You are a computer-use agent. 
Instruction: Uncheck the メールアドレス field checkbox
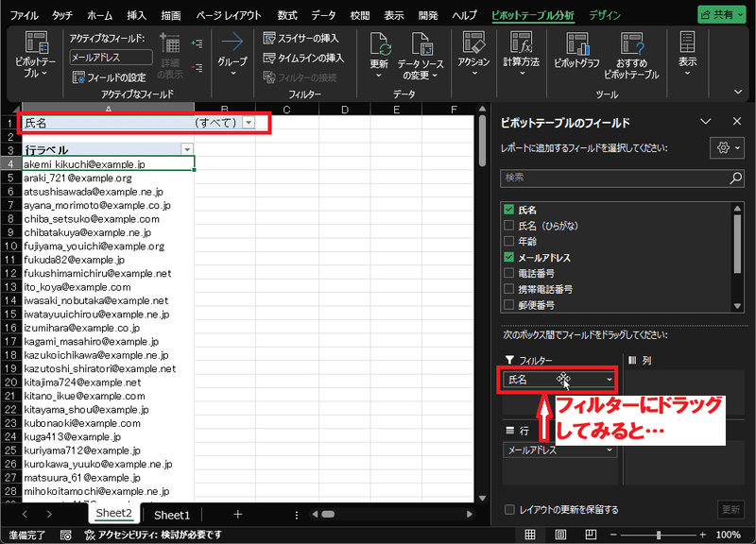coord(508,257)
